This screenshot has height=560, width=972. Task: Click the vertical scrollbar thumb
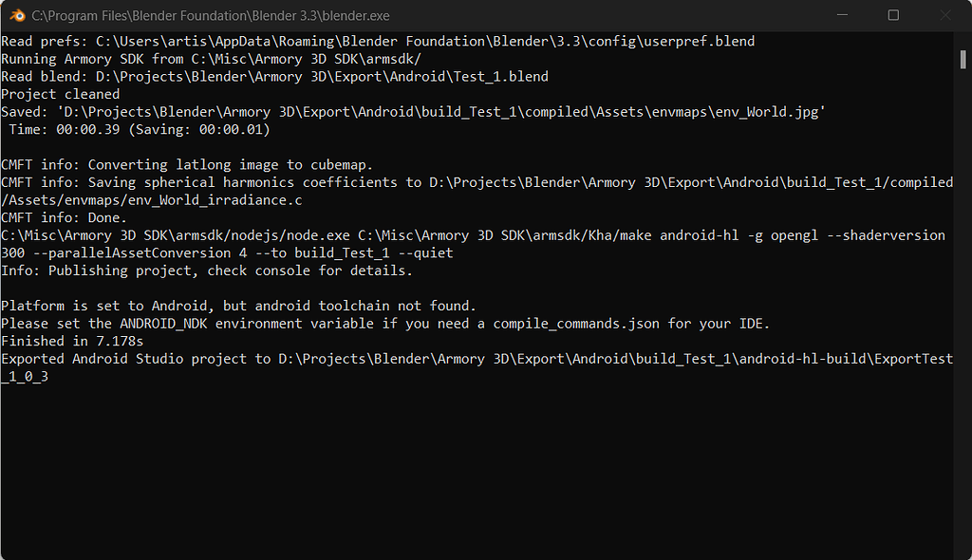pyautogui.click(x=963, y=60)
